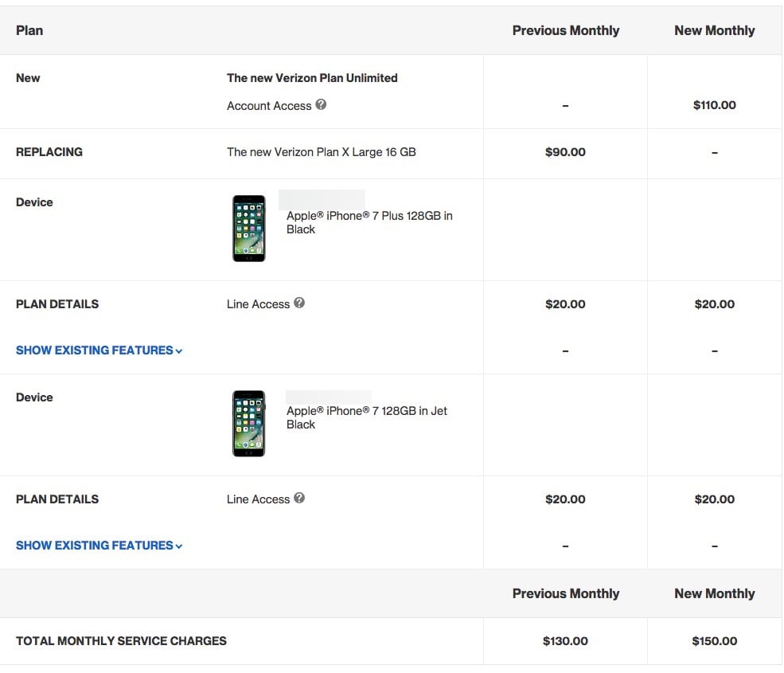Click the $150.00 total charge value

tap(714, 640)
